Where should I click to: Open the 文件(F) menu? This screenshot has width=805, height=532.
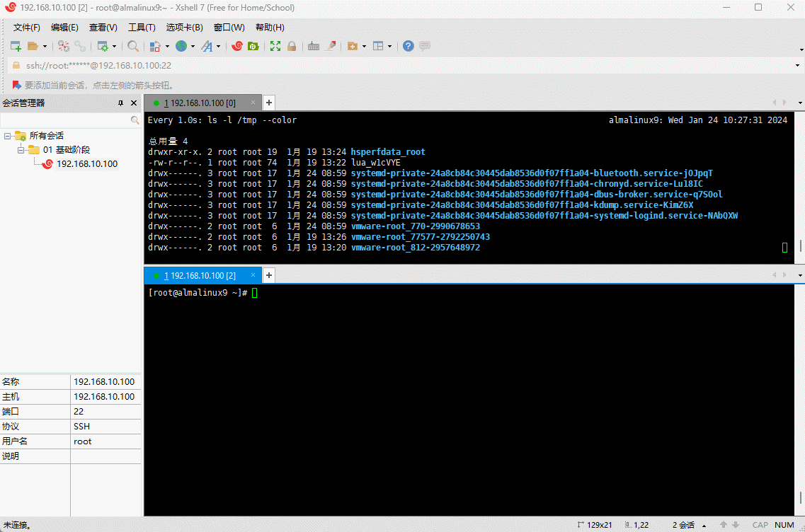(x=27, y=28)
